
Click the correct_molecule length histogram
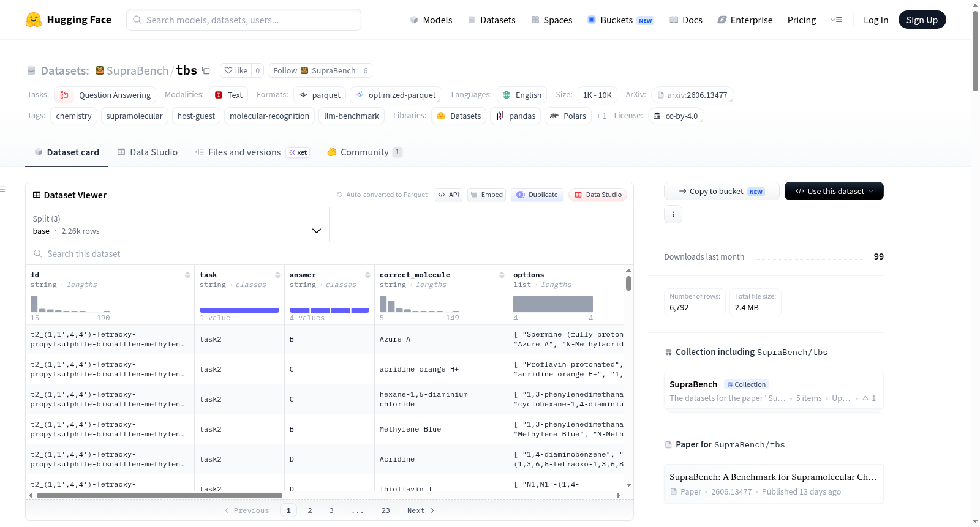tap(420, 304)
